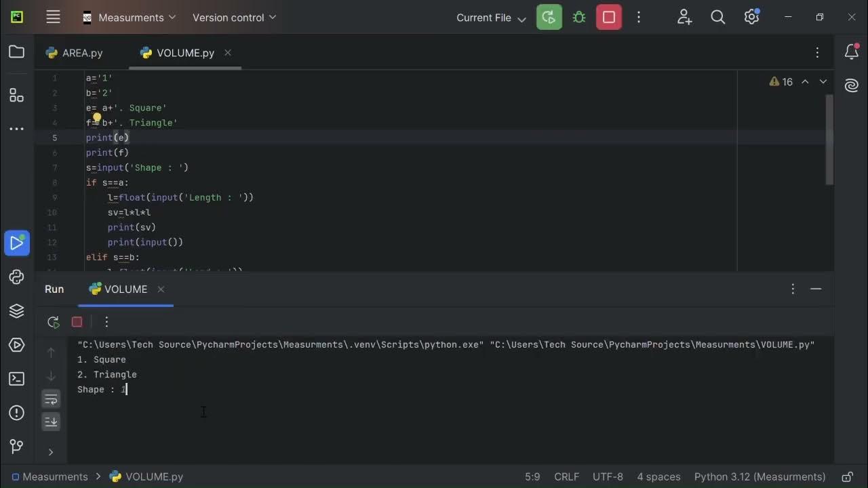
Task: Switch to the AREA.py editor tab
Action: 75,53
